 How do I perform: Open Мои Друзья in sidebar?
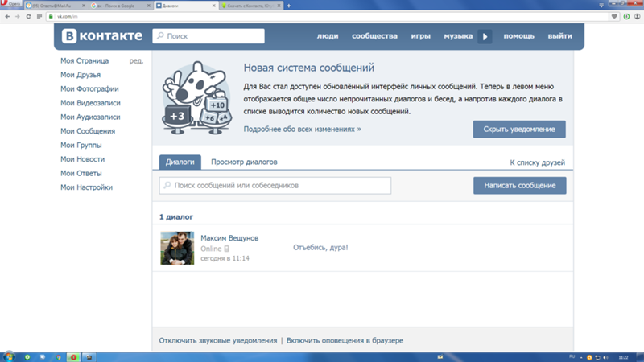coord(80,75)
